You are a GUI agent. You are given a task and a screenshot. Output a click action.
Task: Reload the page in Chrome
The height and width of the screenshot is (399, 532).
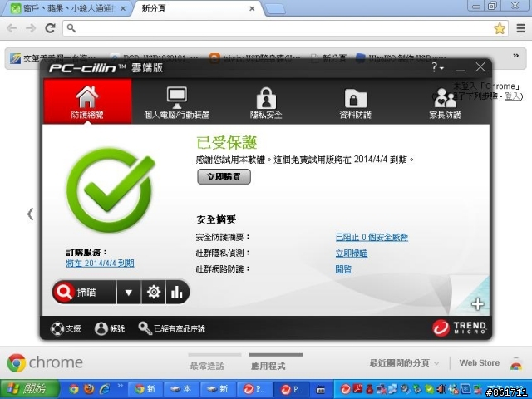tap(51, 28)
